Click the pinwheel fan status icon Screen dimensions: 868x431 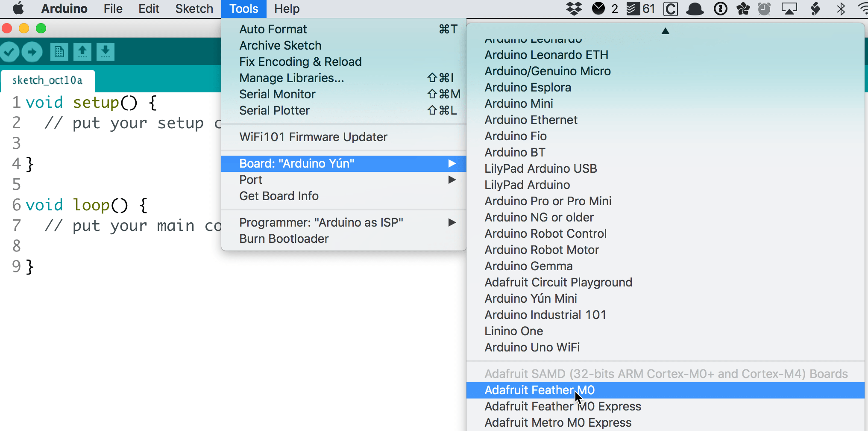[x=743, y=9]
